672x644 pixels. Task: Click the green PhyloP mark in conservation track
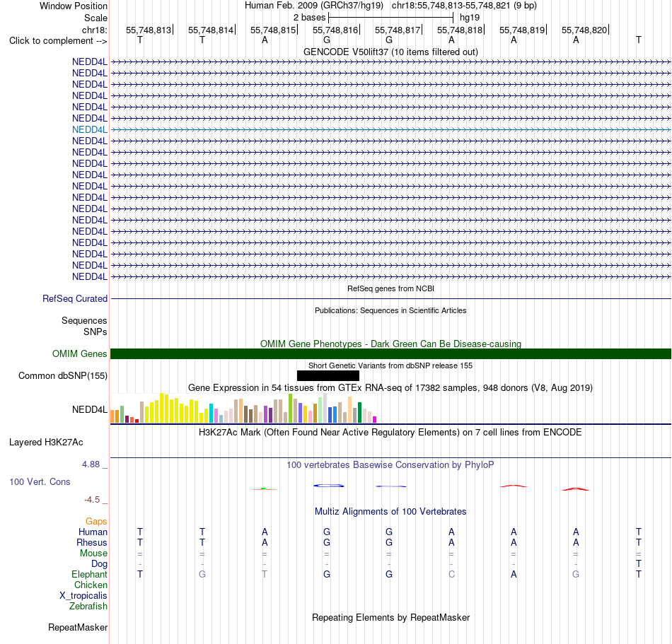click(x=263, y=488)
